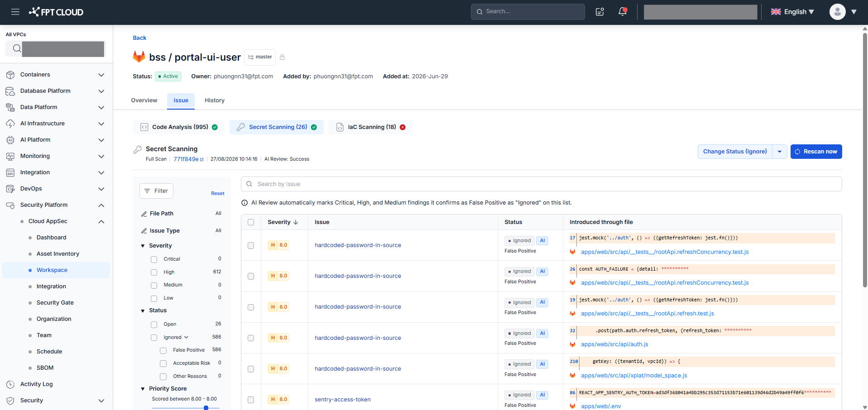
Task: Click the AI Infrastructure sidebar icon
Action: 10,124
